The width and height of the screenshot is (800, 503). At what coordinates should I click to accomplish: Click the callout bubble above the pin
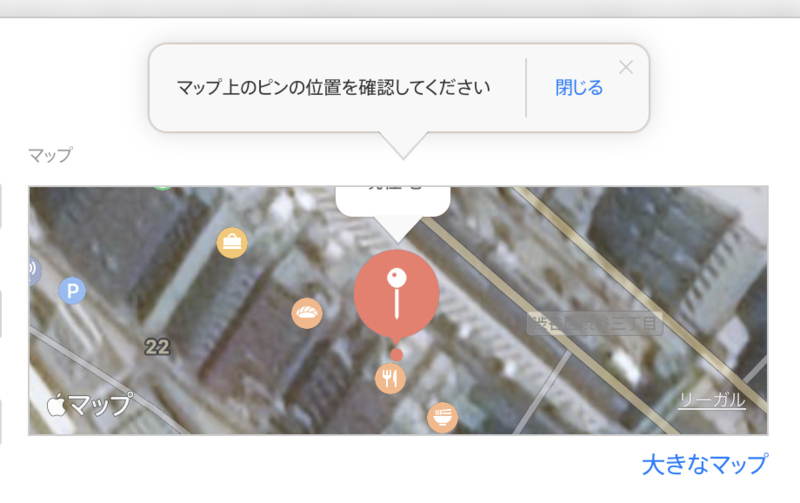coord(393,203)
